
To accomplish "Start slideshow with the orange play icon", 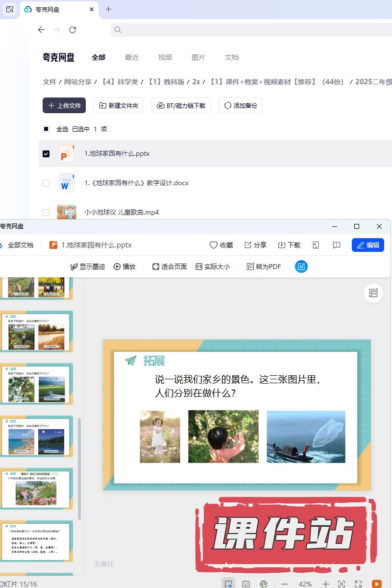I will coord(377,584).
